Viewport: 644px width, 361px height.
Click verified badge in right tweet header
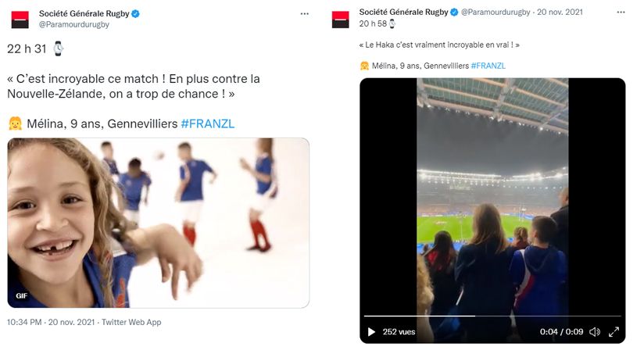(454, 13)
